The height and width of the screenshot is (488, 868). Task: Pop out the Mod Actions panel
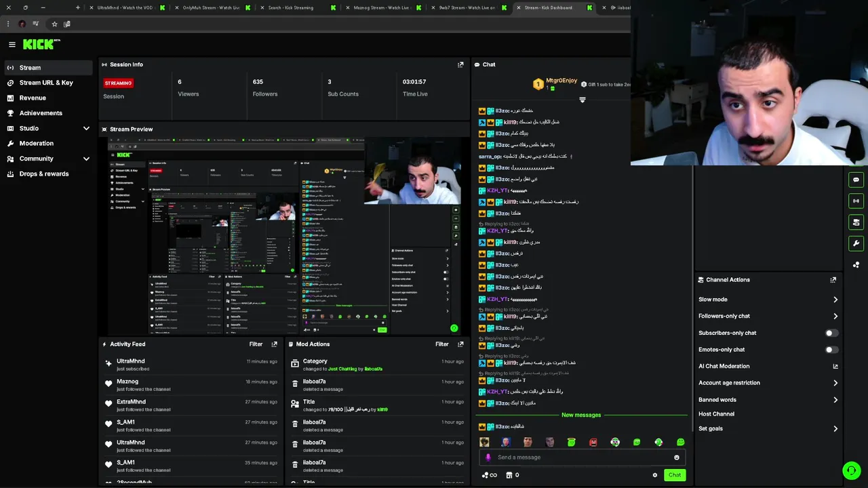[x=460, y=344]
